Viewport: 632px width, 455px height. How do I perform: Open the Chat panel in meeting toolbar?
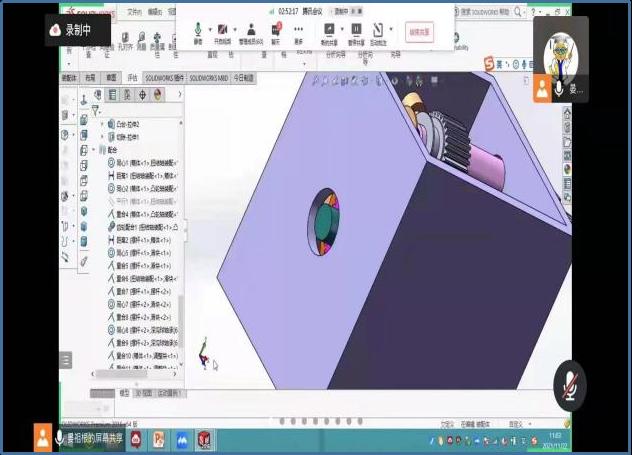(x=276, y=32)
